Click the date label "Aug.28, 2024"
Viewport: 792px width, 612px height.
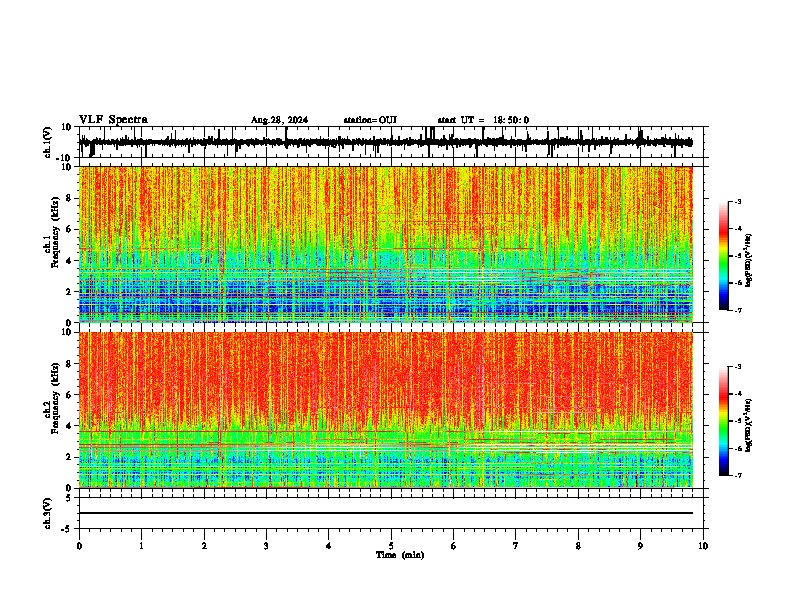click(x=279, y=120)
